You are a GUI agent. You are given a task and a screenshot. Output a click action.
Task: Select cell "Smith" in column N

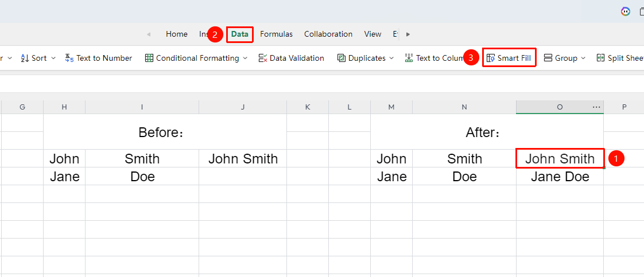coord(464,158)
